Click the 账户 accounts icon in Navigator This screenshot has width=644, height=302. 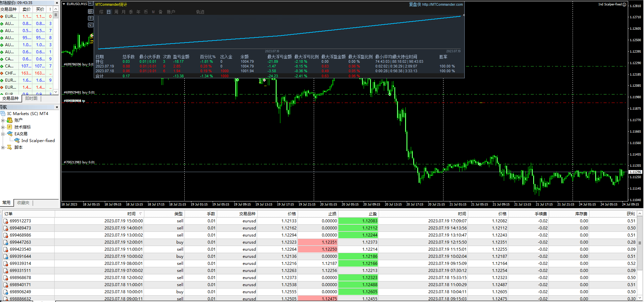point(10,120)
